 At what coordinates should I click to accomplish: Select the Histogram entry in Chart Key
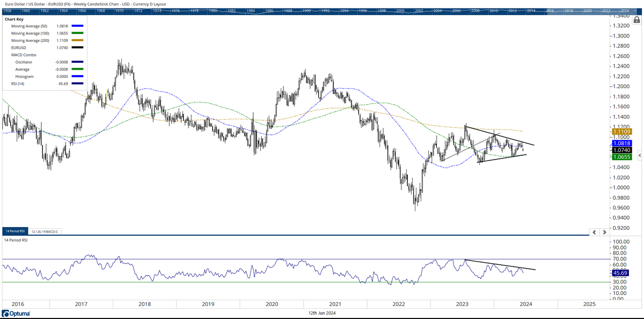pyautogui.click(x=24, y=76)
